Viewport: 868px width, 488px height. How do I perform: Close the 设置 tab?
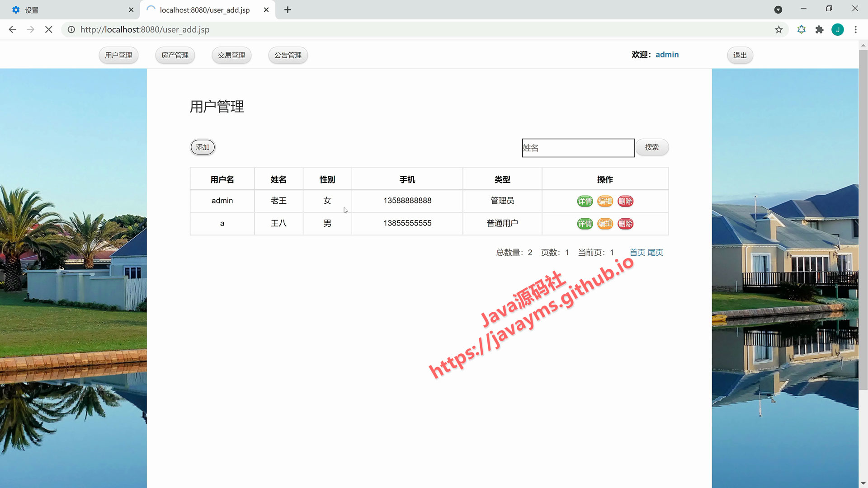(x=131, y=9)
